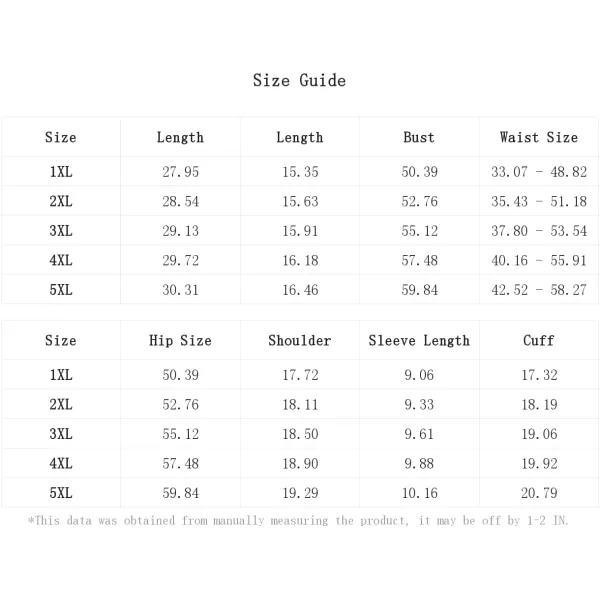This screenshot has height=600, width=600.
Task: Select the Cuff column header
Action: point(538,341)
